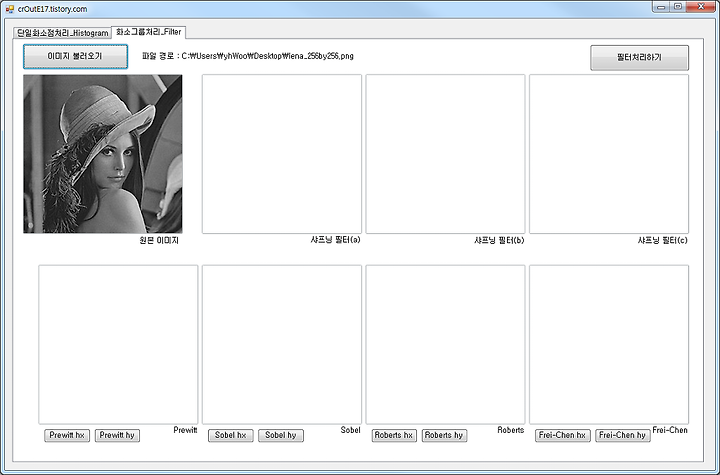Apply the Frei-Chen hy filter
720x475 pixels.
point(623,435)
